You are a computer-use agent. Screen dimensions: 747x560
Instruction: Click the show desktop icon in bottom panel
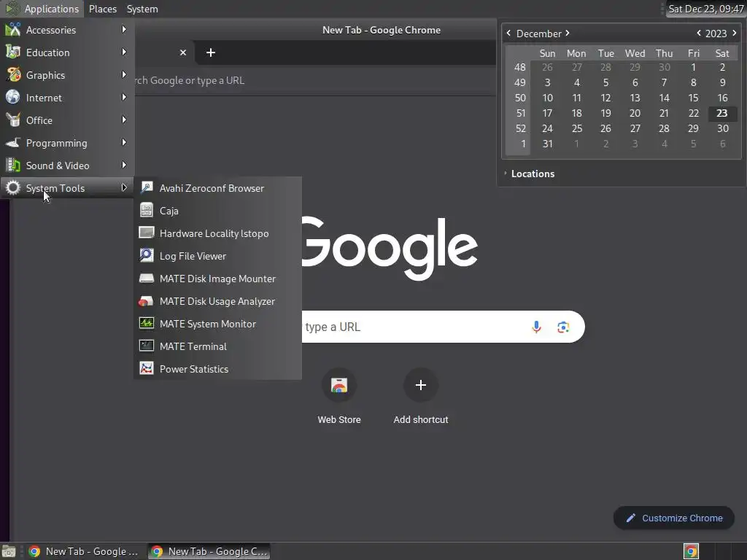pos(9,551)
